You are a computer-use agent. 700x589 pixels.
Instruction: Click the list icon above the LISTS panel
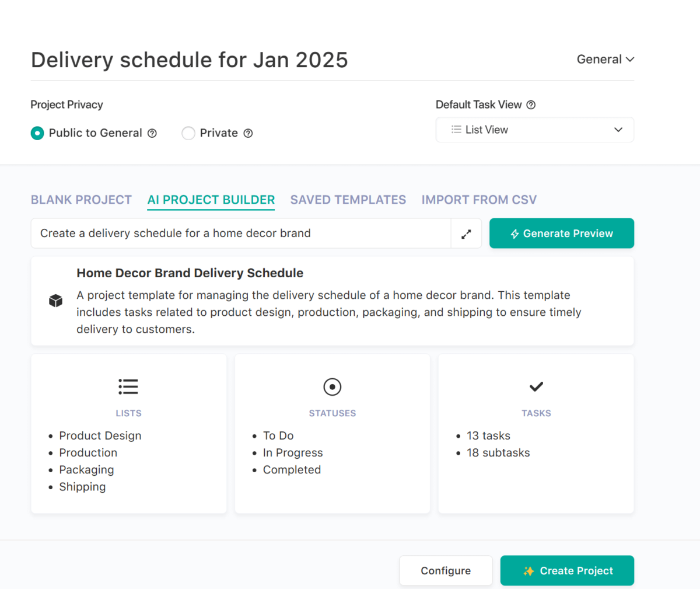click(128, 386)
